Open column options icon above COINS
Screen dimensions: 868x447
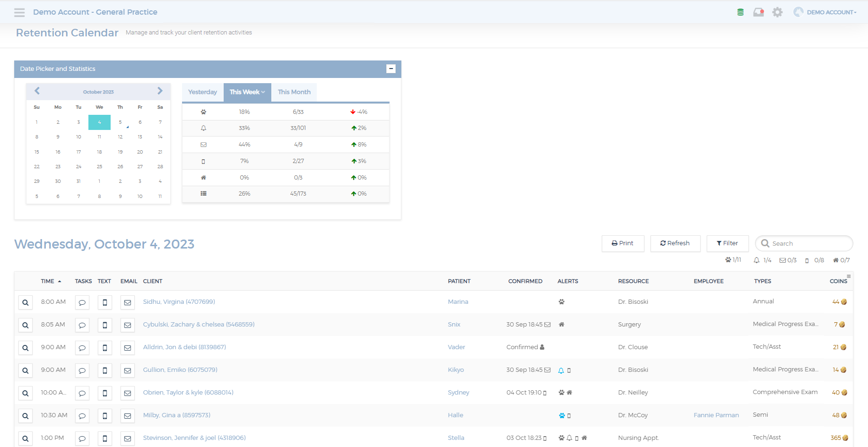coord(849,276)
